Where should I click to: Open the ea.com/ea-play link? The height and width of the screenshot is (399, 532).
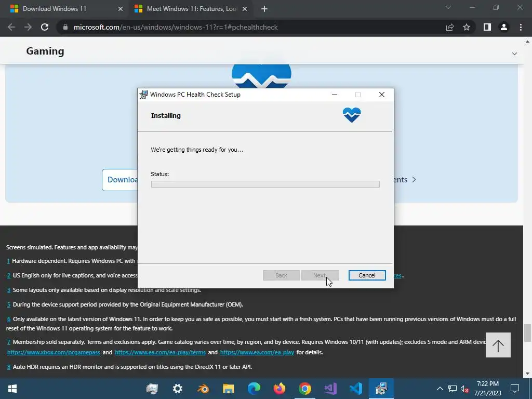click(257, 352)
